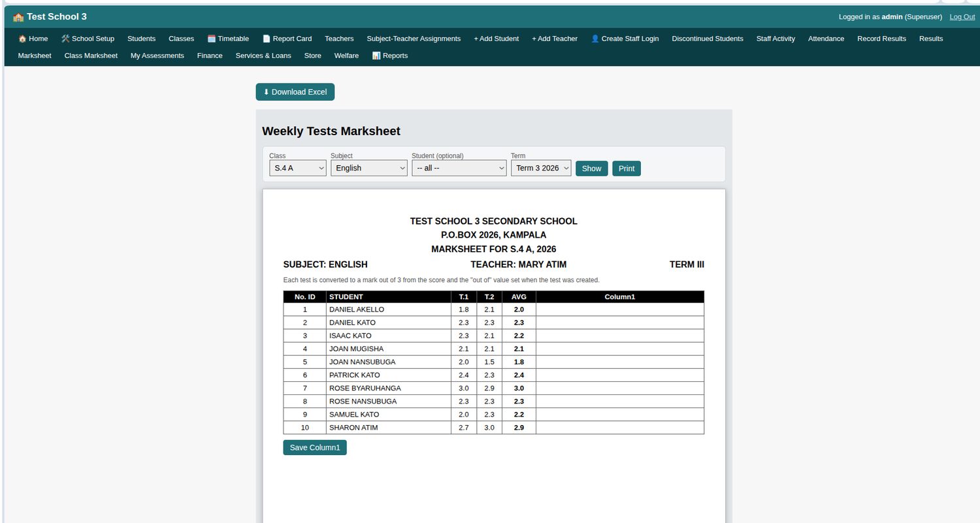Click Column1 cell for DANIEL AKELLO
This screenshot has width=980, height=523.
pyautogui.click(x=620, y=309)
